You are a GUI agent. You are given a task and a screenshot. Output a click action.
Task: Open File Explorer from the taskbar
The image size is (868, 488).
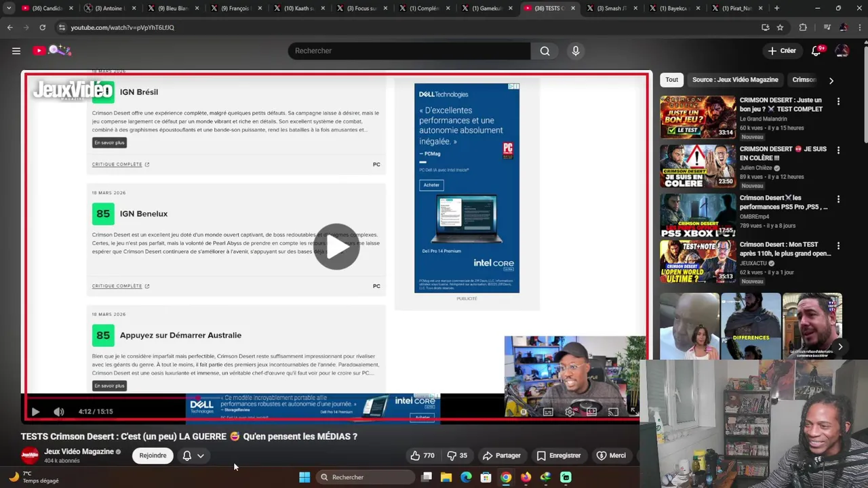[x=446, y=477]
